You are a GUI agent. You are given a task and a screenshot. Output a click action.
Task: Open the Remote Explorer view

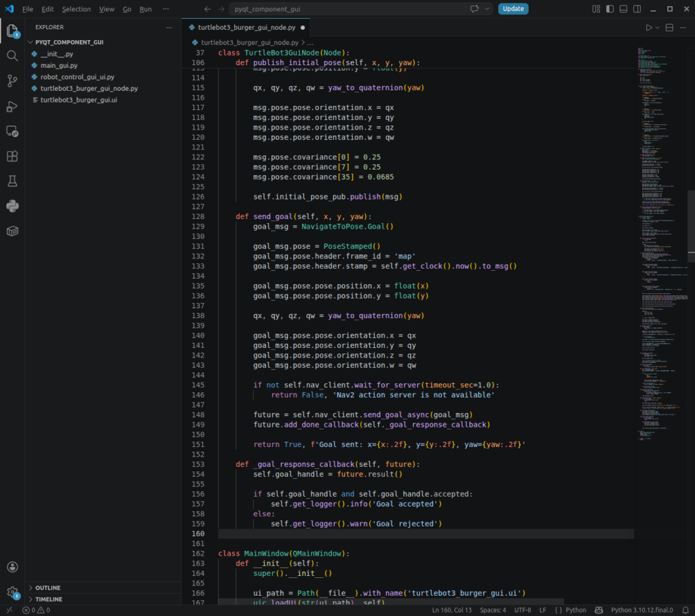12,131
